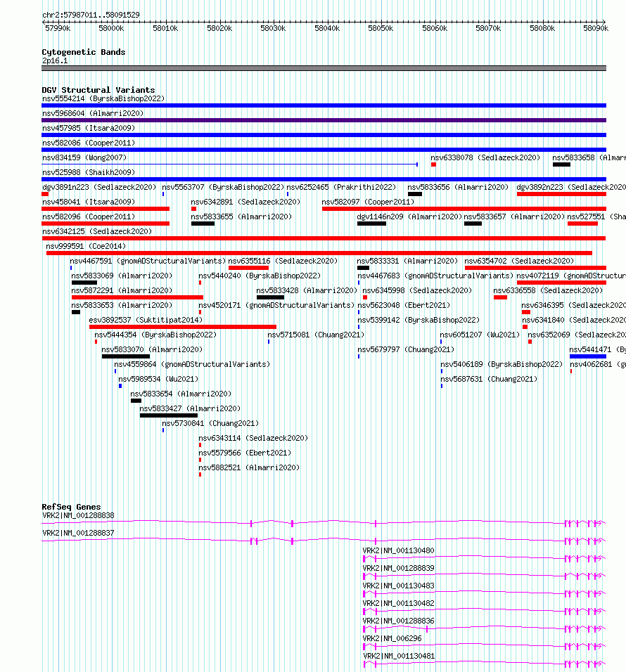Click nsv6252465 (Prakrithi2022) variant label
The width and height of the screenshot is (626, 672).
point(341,187)
